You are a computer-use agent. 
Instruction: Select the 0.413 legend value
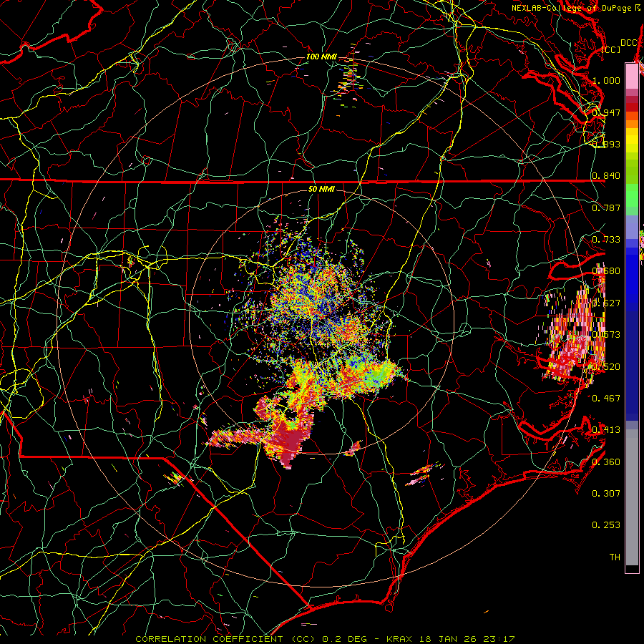(606, 430)
